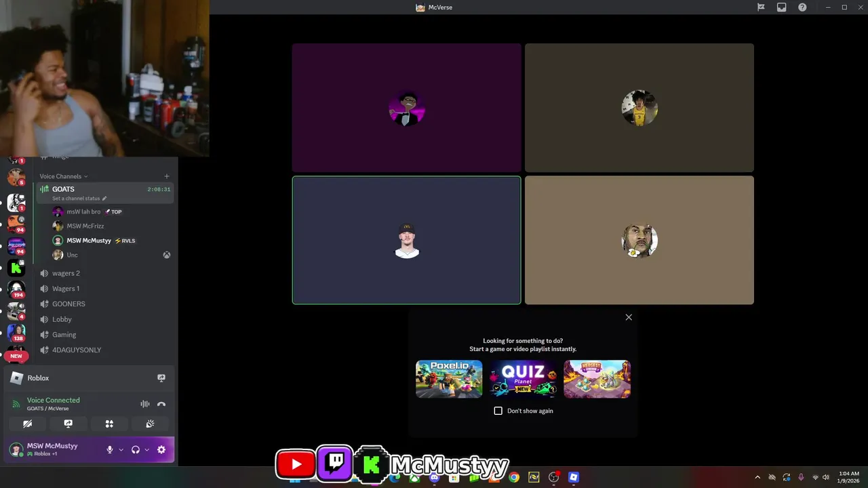Toggle deafen headphones in user panel

pos(135,449)
